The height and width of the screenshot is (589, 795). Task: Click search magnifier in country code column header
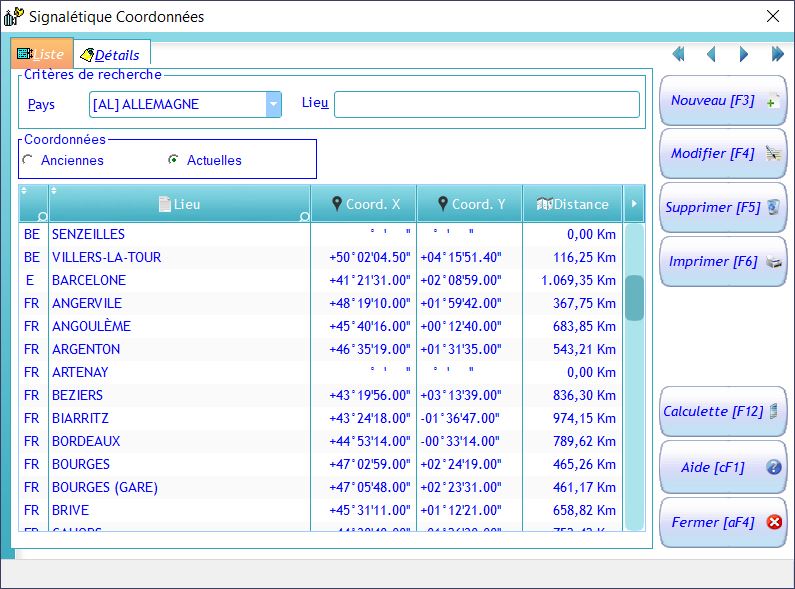click(x=43, y=217)
